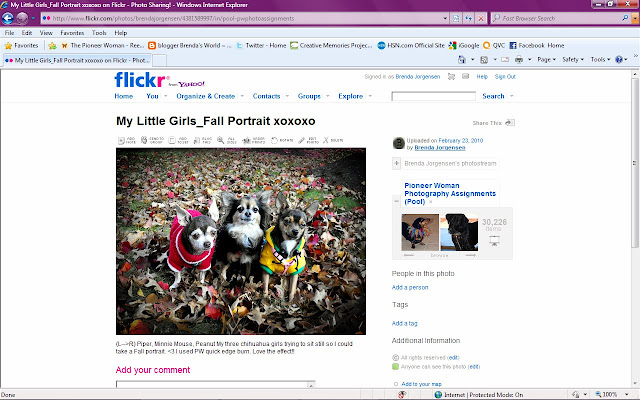
Task: Open the address bar history dropdown
Action: pyautogui.click(x=445, y=18)
